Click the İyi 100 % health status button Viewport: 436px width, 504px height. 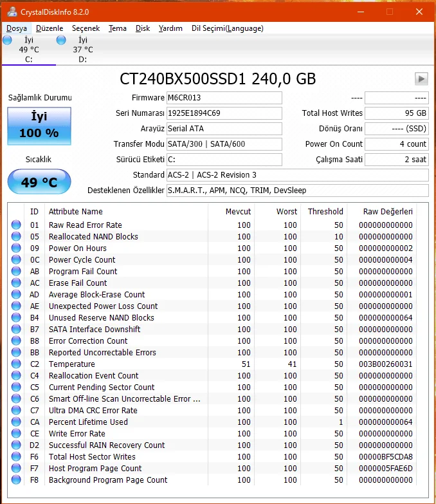point(39,126)
